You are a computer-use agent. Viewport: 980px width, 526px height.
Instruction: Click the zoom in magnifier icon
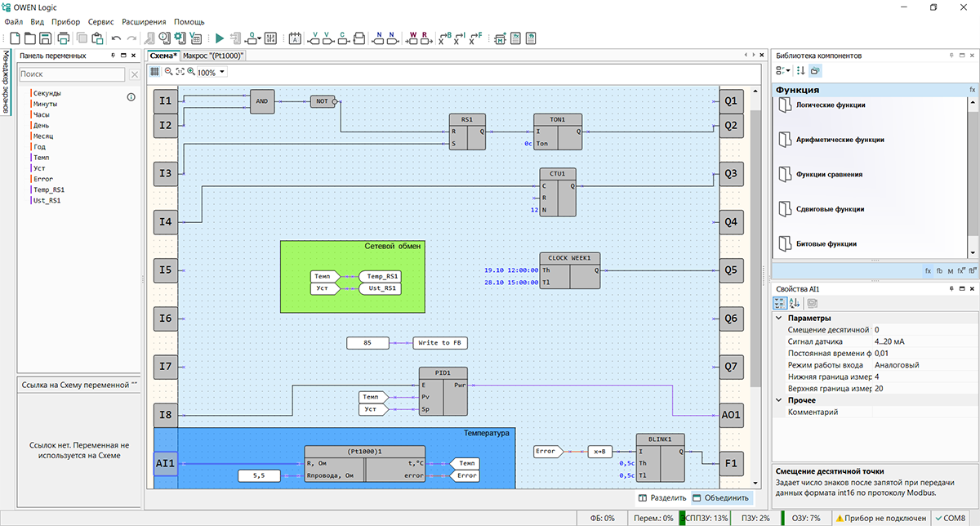click(191, 72)
